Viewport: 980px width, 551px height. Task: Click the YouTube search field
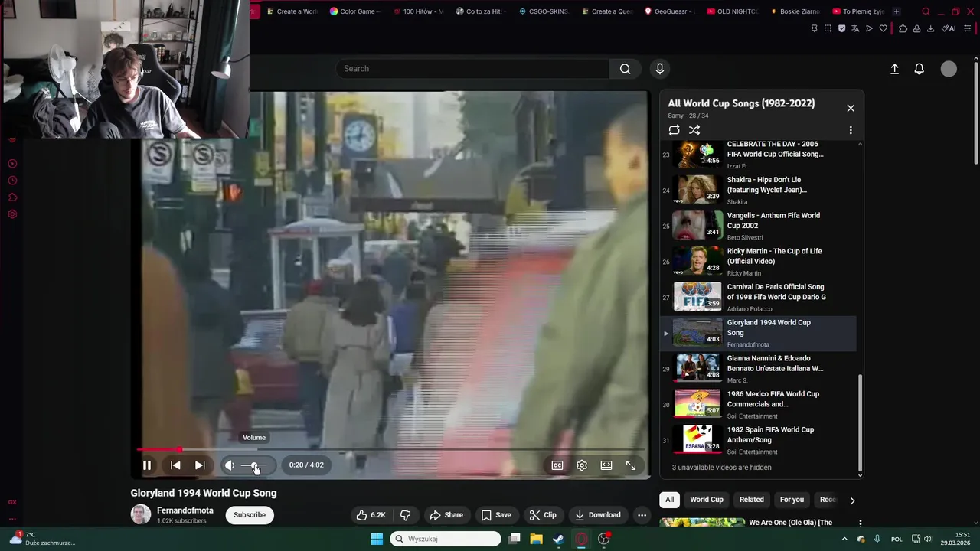pos(472,69)
